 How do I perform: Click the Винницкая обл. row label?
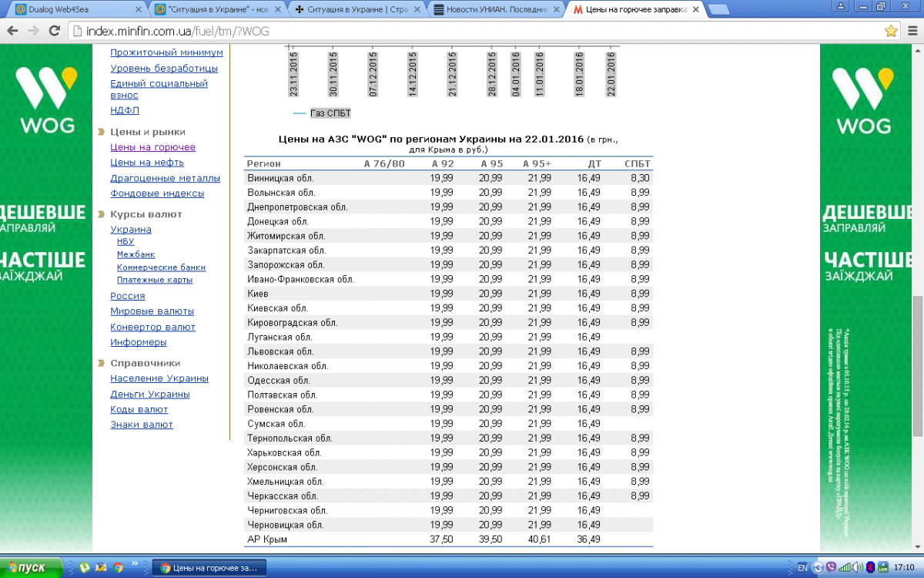click(x=281, y=178)
